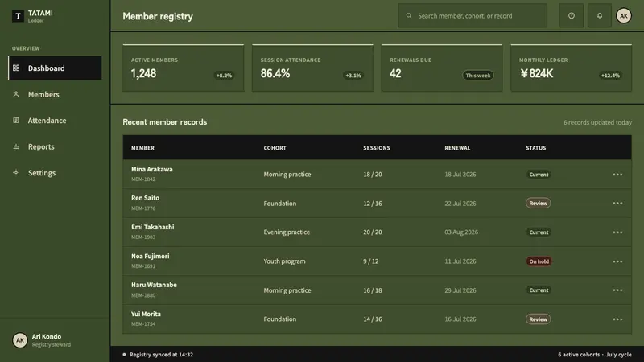This screenshot has height=362, width=644.
Task: Sort by the Cohort column header
Action: [275, 148]
